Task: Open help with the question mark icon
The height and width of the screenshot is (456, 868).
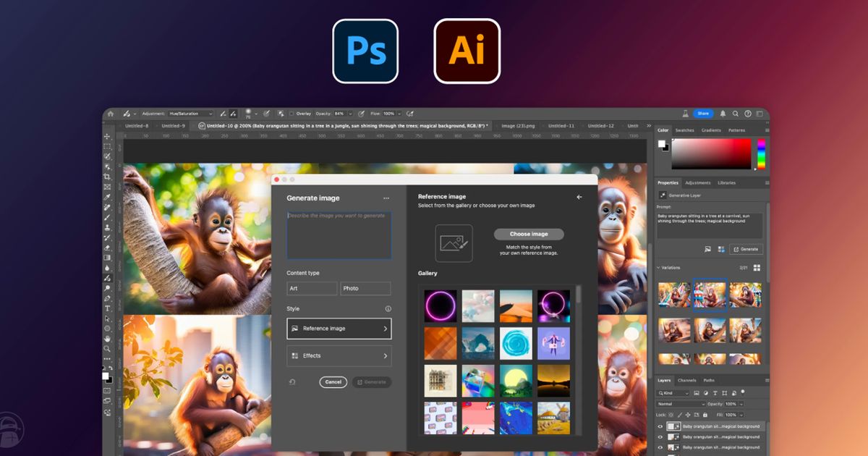Action: pos(748,114)
